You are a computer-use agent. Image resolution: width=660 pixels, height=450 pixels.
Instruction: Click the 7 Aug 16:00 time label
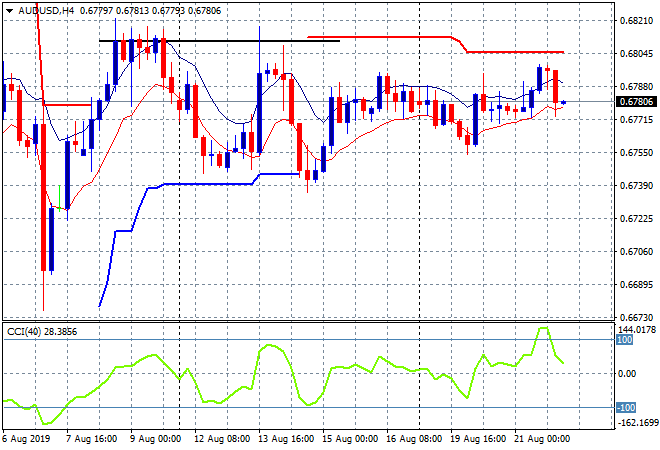tap(91, 439)
